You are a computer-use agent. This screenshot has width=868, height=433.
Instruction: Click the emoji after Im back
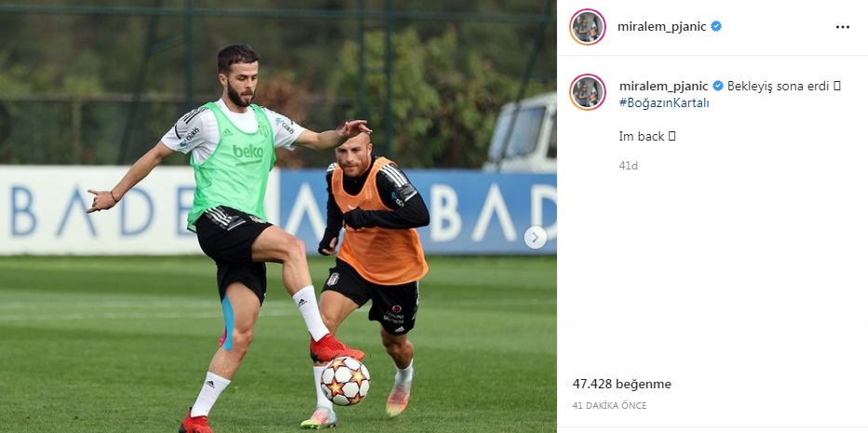tap(672, 136)
